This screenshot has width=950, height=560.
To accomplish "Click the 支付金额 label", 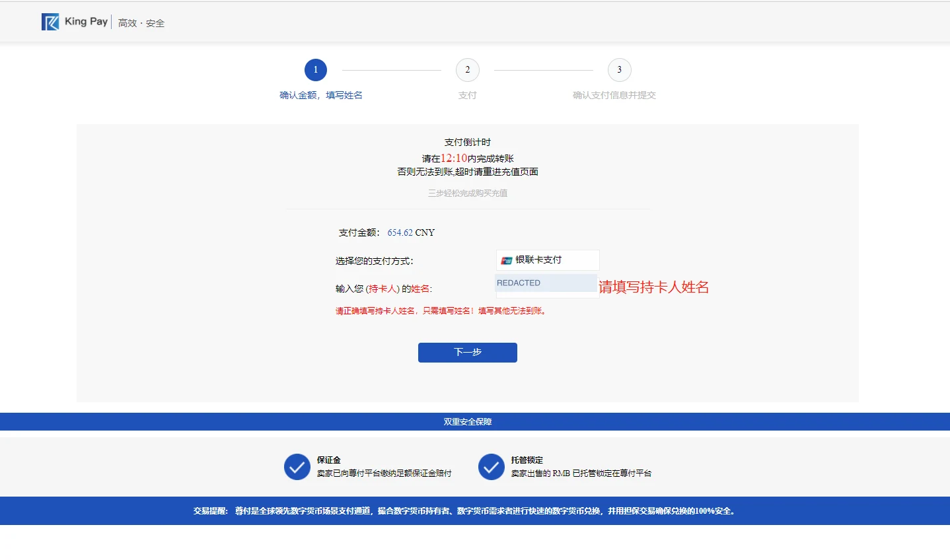I will pyautogui.click(x=359, y=232).
